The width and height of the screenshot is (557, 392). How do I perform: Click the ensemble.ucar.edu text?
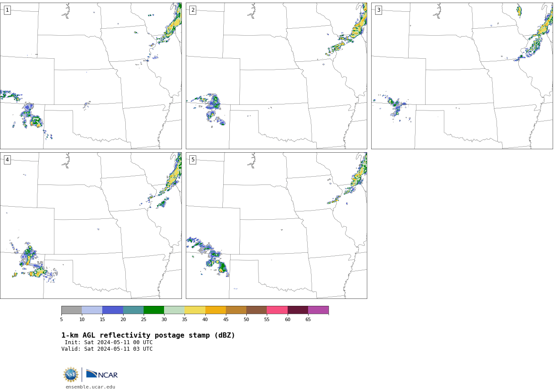91,387
